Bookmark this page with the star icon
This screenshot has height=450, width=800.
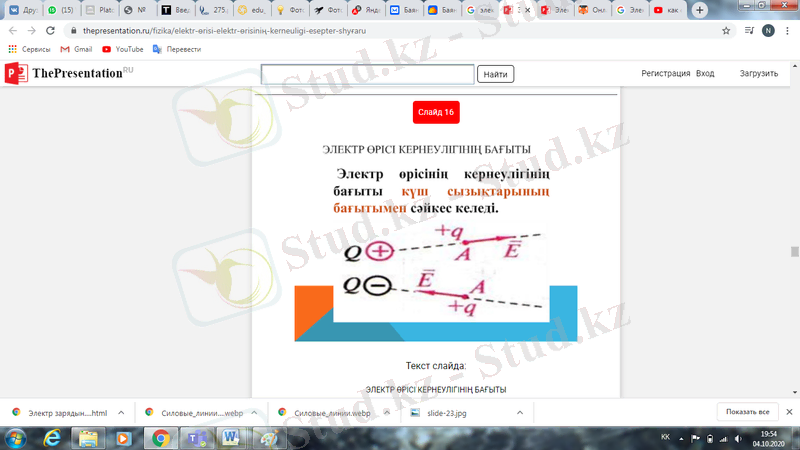726,31
